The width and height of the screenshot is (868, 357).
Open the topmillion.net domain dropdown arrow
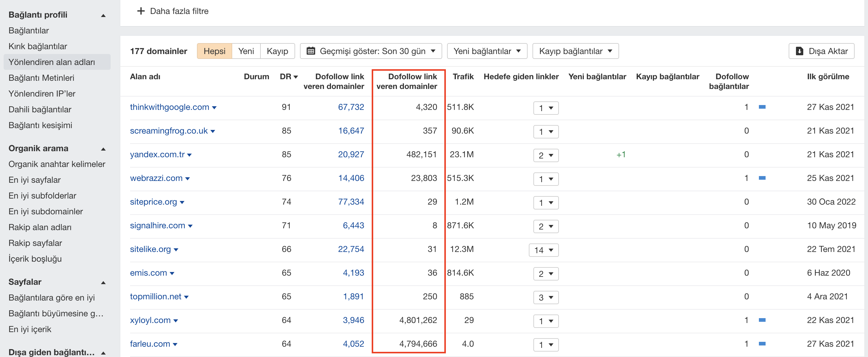[x=186, y=297]
